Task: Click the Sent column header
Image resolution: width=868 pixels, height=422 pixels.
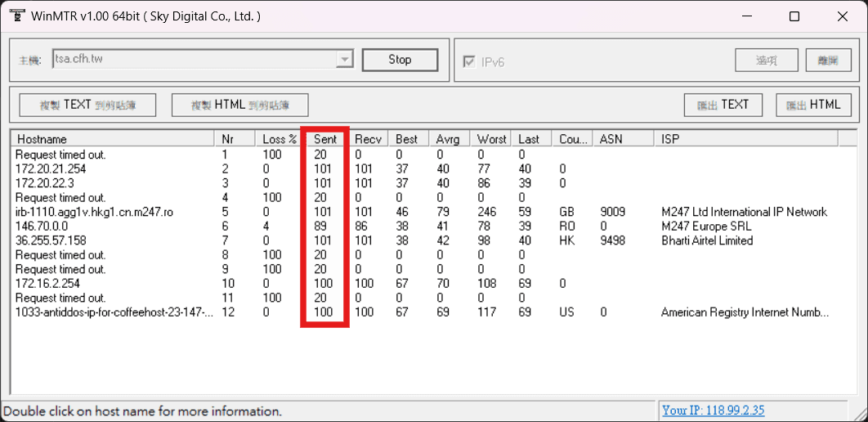Action: (325, 139)
